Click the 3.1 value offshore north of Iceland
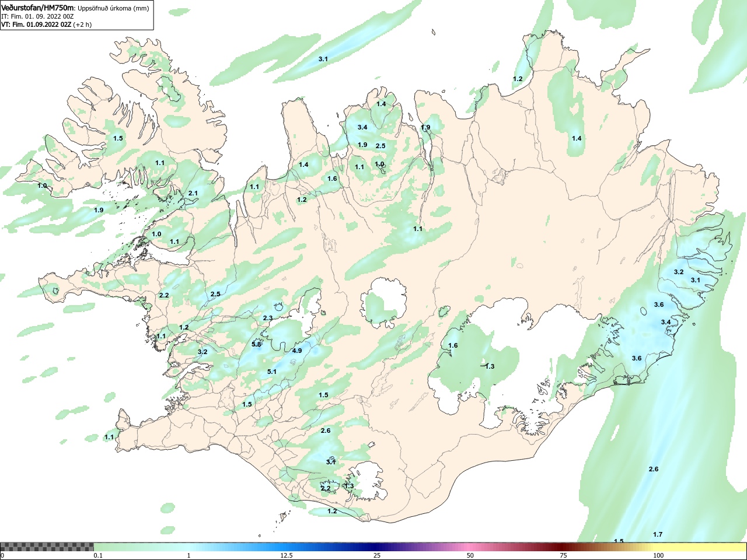This screenshot has width=747, height=560. (323, 59)
